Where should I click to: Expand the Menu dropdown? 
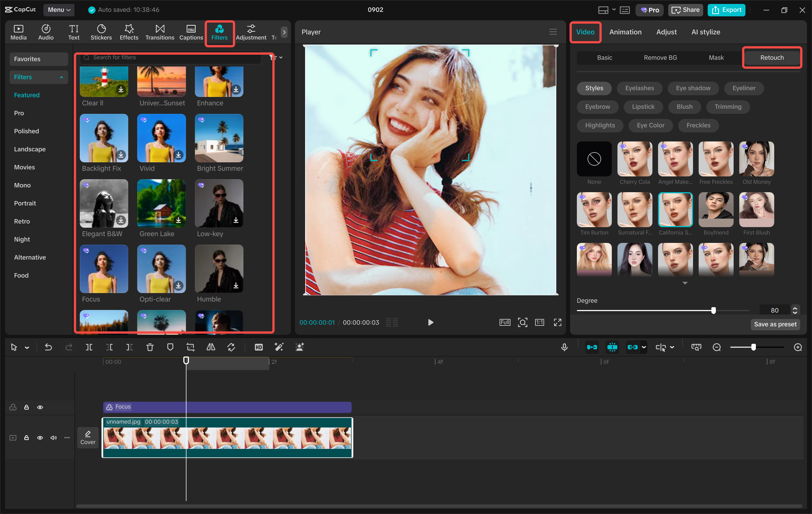point(59,10)
